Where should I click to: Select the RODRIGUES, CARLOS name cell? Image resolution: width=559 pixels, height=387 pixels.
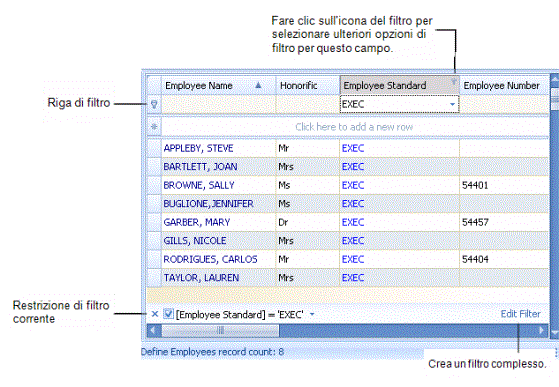(219, 259)
